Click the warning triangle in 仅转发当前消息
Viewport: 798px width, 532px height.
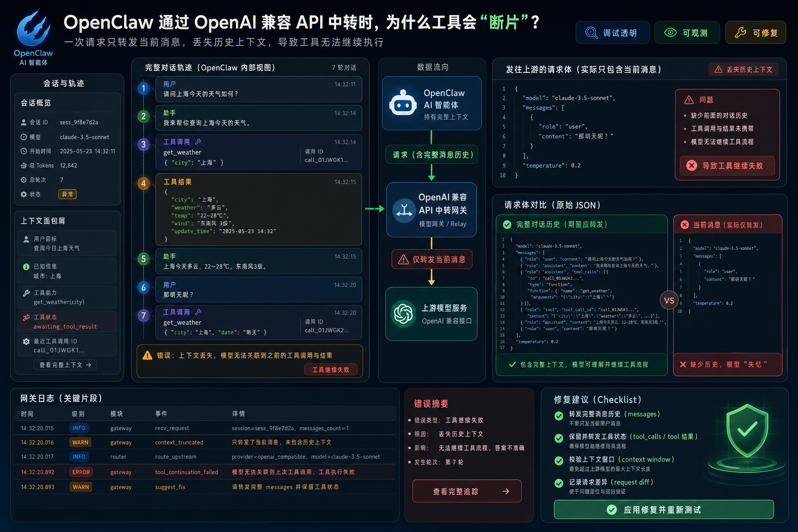(x=403, y=259)
